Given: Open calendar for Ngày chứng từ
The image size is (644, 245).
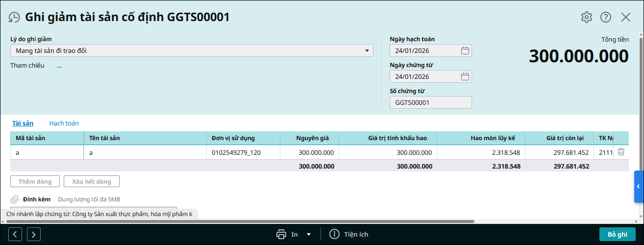Looking at the screenshot, I should [465, 76].
